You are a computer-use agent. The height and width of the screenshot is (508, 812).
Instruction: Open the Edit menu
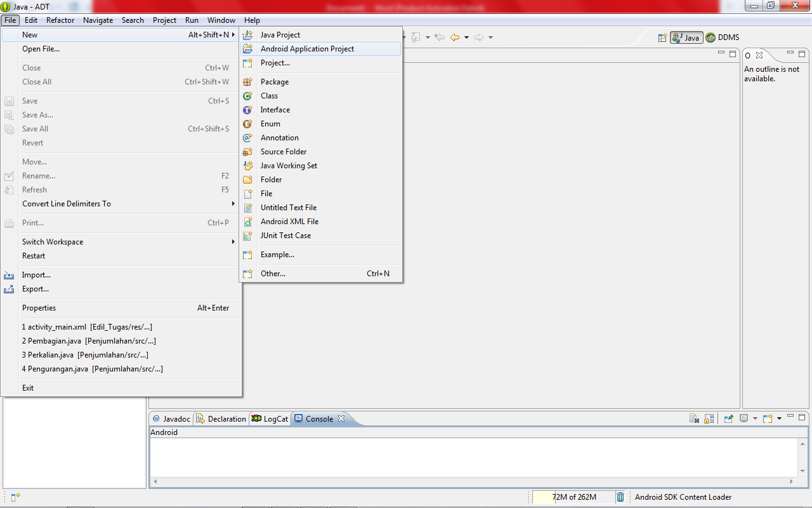(31, 20)
